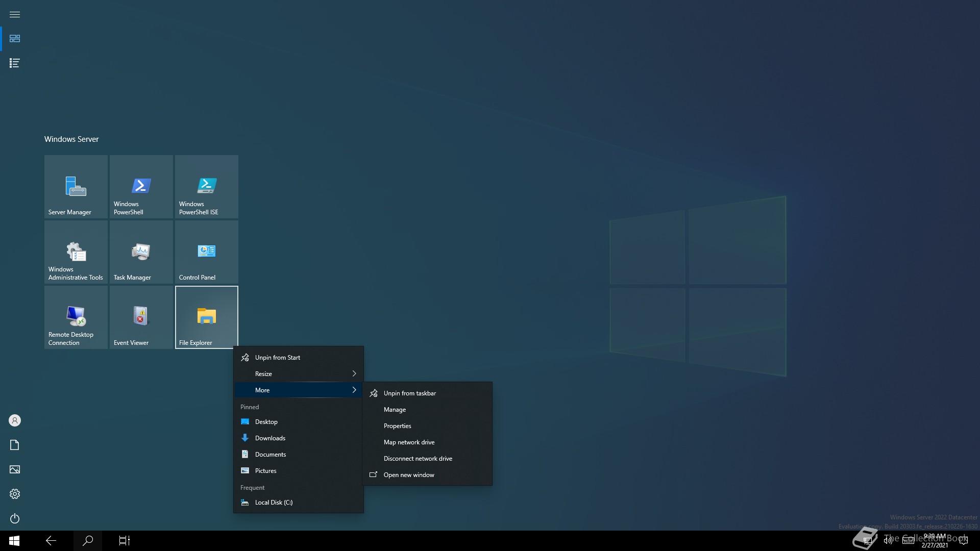The height and width of the screenshot is (551, 980).
Task: Click the Power icon in sidebar
Action: [15, 518]
